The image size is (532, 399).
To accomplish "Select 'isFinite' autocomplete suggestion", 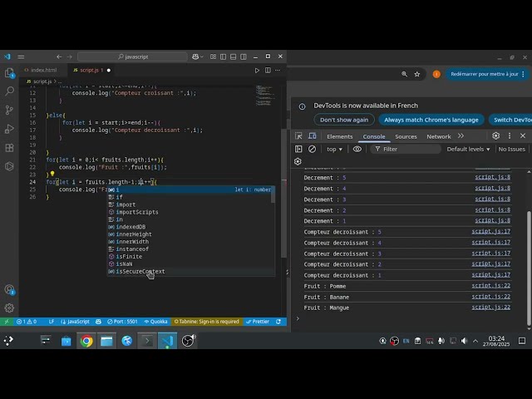I will coord(191,257).
